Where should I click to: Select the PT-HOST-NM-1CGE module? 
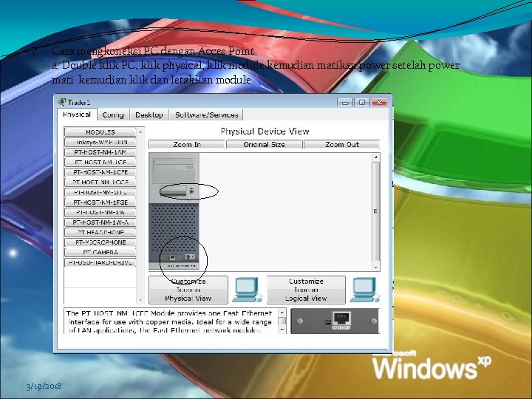coord(100,183)
